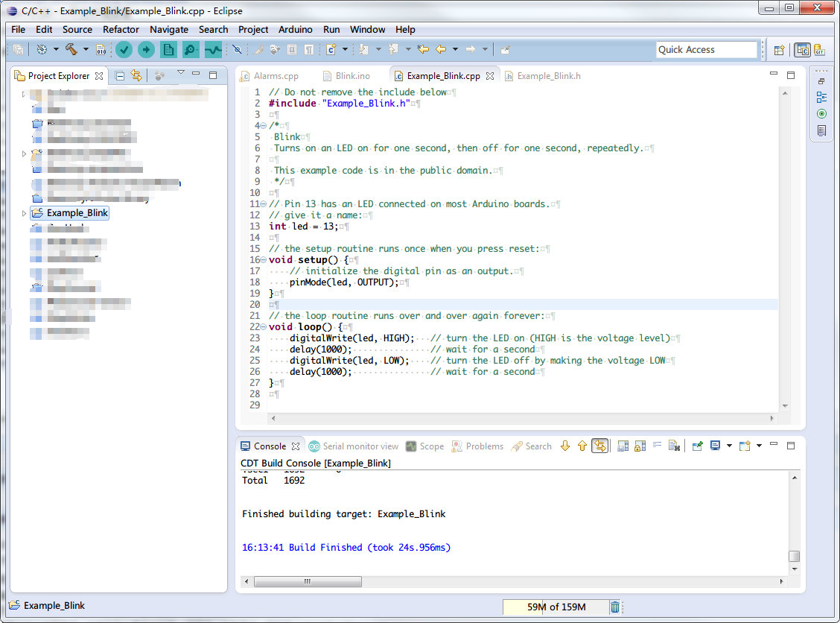Click console previous-error up arrow icon
840x623 pixels.
pos(582,446)
